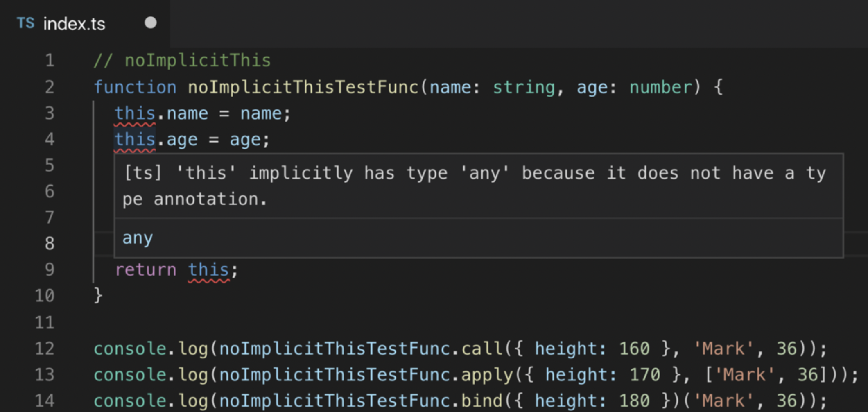Click the unsaved dot on index.ts tab

coord(151,23)
